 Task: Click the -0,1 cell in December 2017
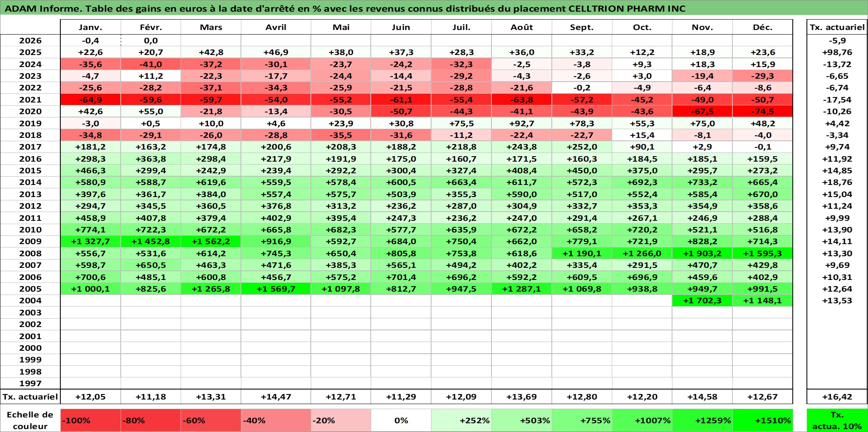coord(762,147)
